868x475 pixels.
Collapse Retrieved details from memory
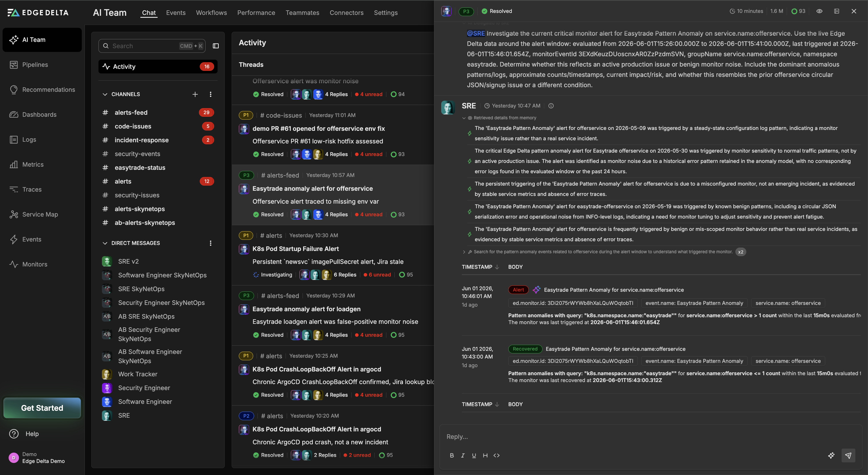(x=464, y=118)
